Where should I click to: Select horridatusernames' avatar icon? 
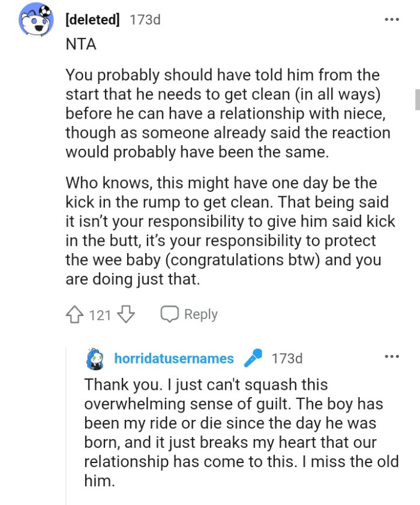[93, 358]
